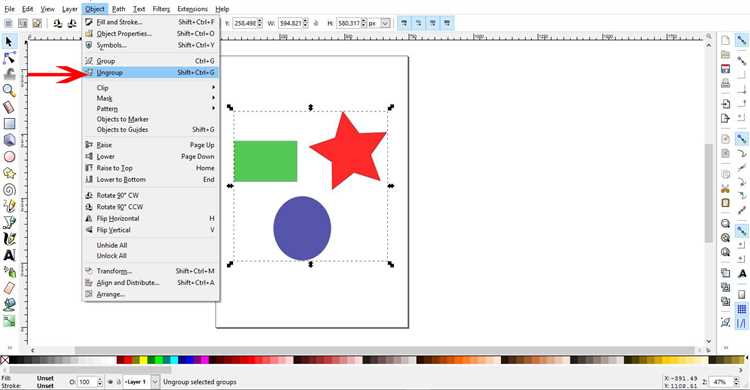The image size is (750, 390).
Task: Choose the Tweak objects tool
Action: tap(9, 74)
